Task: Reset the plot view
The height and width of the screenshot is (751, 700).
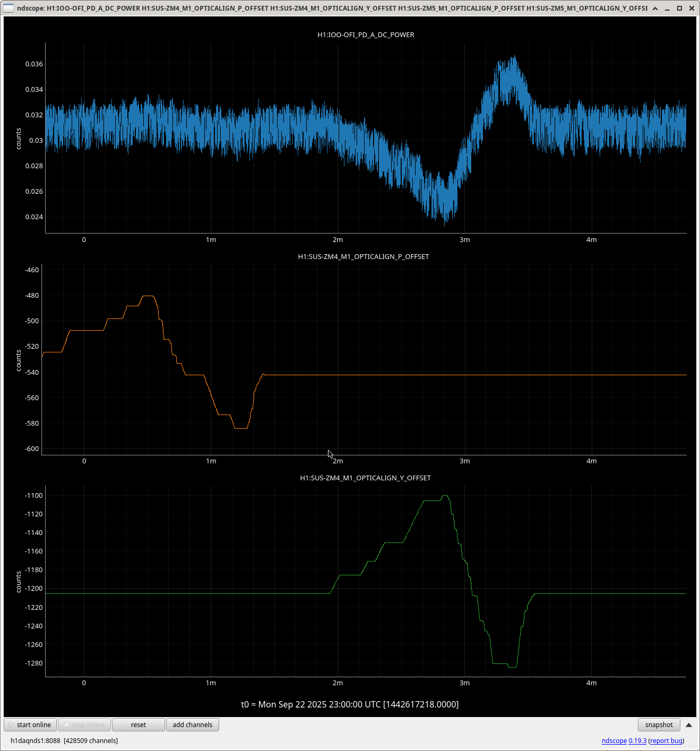Action: (x=138, y=725)
